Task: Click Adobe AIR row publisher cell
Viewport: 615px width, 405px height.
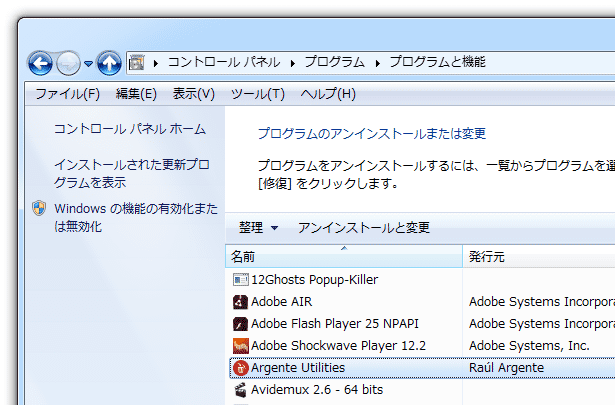Action: click(x=542, y=301)
